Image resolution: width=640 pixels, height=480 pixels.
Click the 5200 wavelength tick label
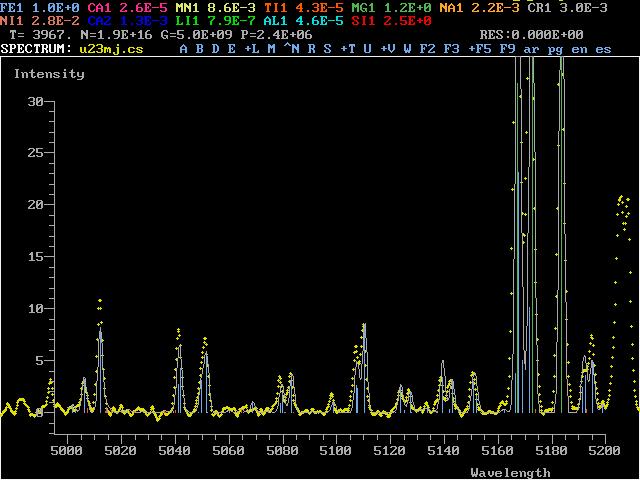[605, 451]
